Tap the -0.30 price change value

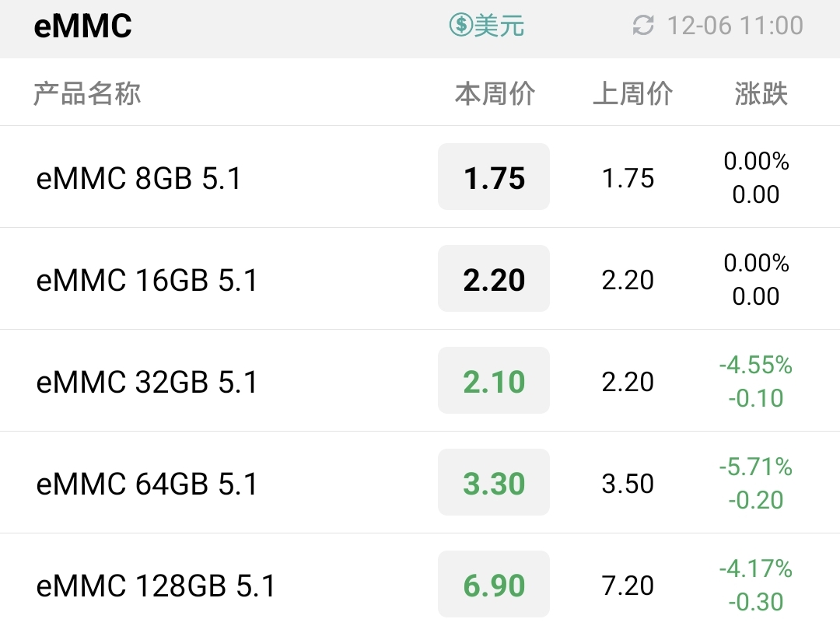(x=755, y=602)
